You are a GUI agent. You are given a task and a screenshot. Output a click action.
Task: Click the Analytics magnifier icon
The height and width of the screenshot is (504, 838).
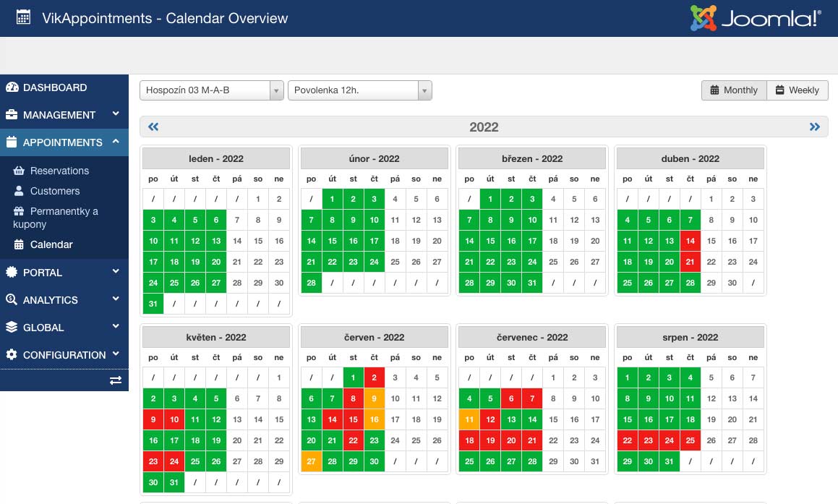(12, 299)
